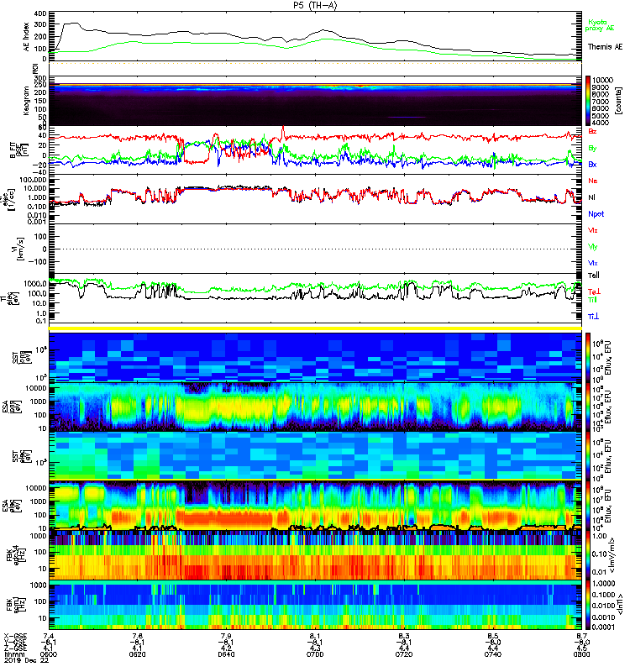Click the green Viy velocity legend label

pos(593,247)
